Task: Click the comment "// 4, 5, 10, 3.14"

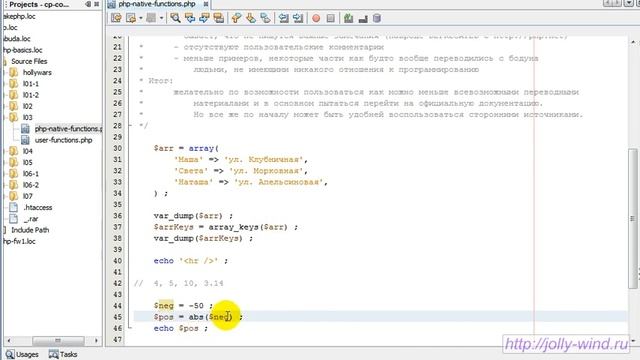Action: [179, 283]
